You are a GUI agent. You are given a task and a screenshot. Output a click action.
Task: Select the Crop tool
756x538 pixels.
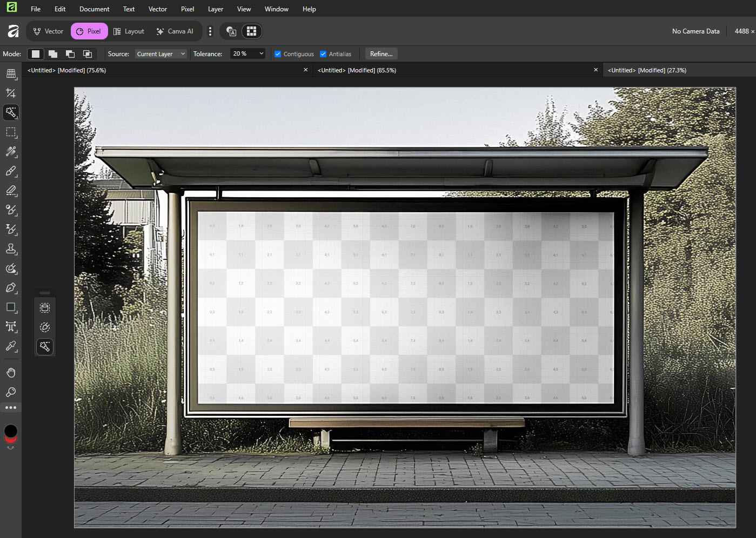click(11, 93)
